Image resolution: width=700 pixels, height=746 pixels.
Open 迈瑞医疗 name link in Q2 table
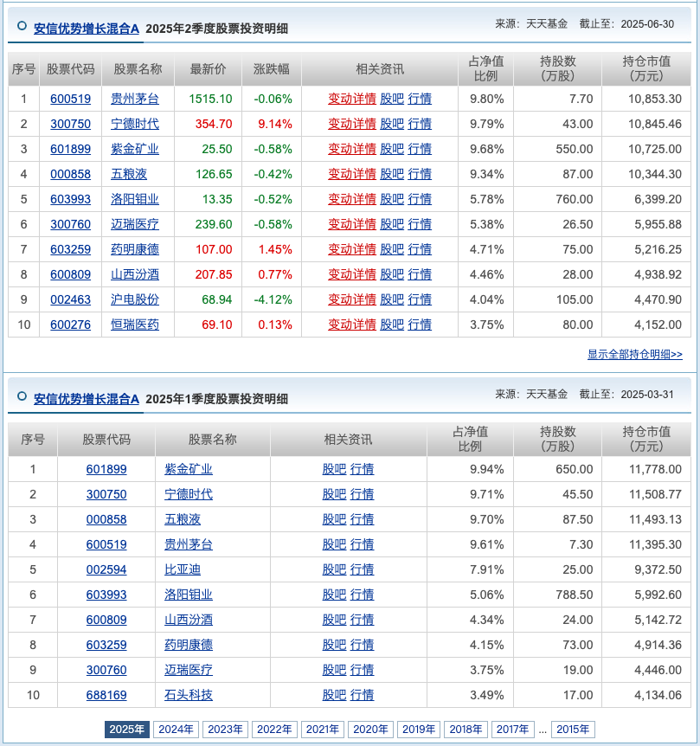tap(135, 224)
